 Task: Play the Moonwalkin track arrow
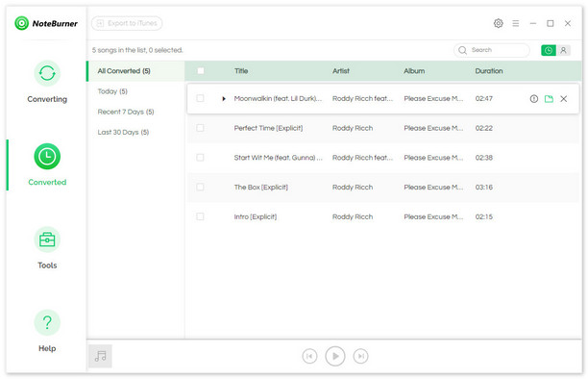click(x=224, y=99)
